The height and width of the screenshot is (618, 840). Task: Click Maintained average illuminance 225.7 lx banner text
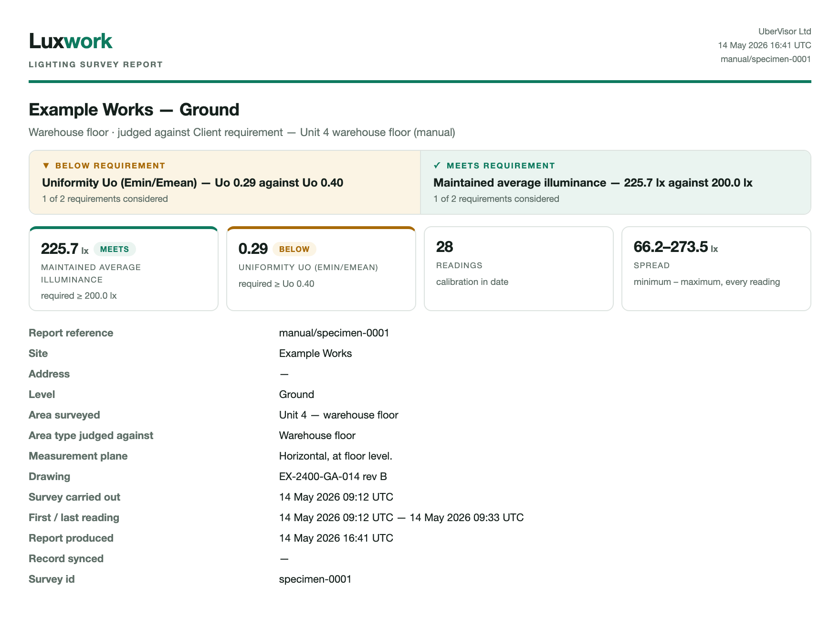(593, 183)
